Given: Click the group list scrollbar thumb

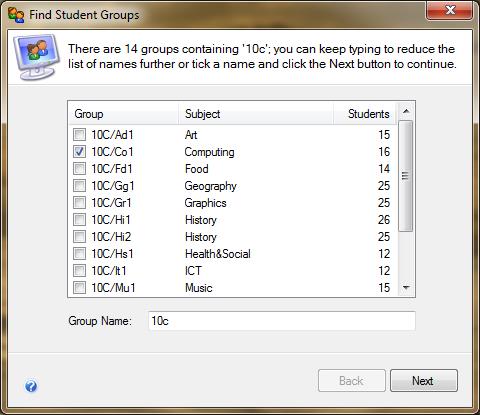Looking at the screenshot, I should (406, 176).
